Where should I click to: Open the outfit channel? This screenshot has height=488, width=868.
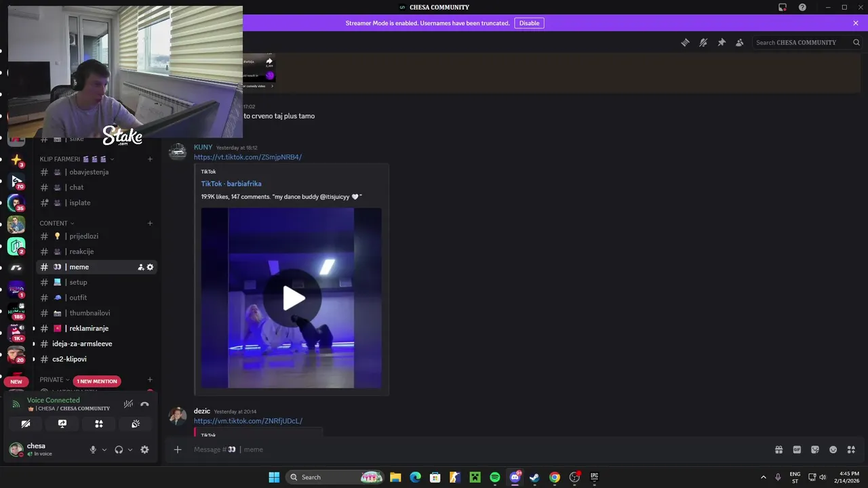(x=97, y=298)
